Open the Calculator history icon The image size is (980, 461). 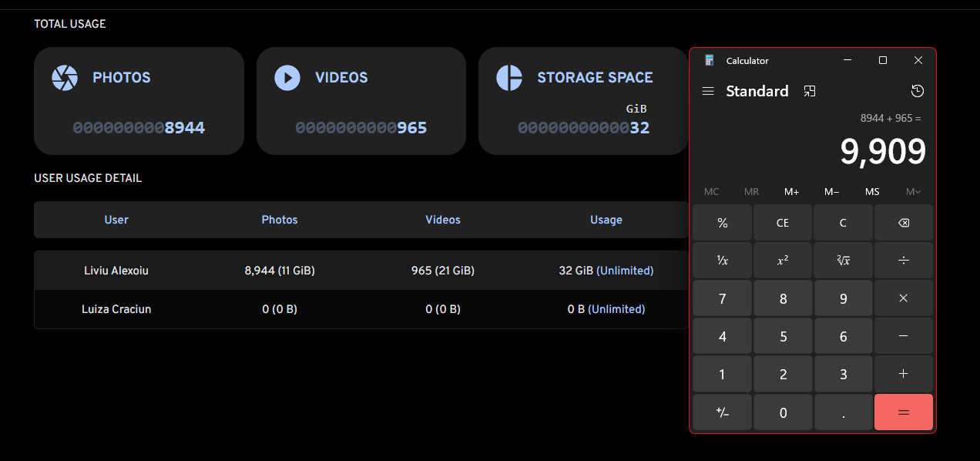pos(917,91)
